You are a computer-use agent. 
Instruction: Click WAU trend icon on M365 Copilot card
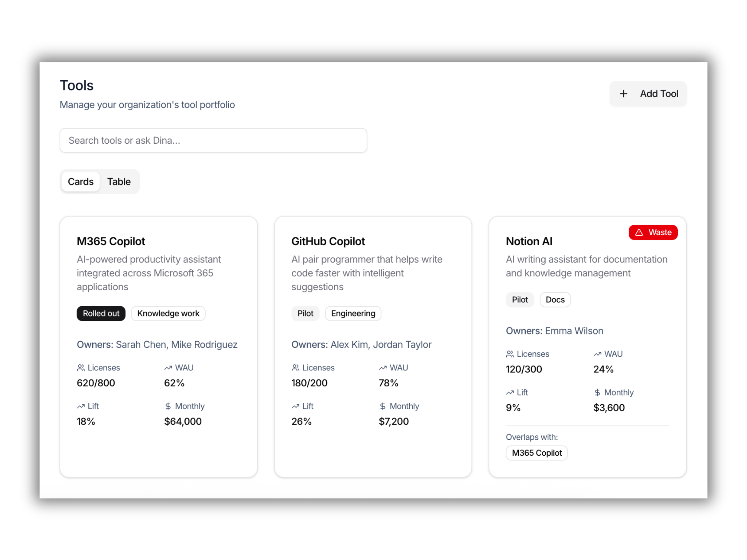click(x=168, y=368)
